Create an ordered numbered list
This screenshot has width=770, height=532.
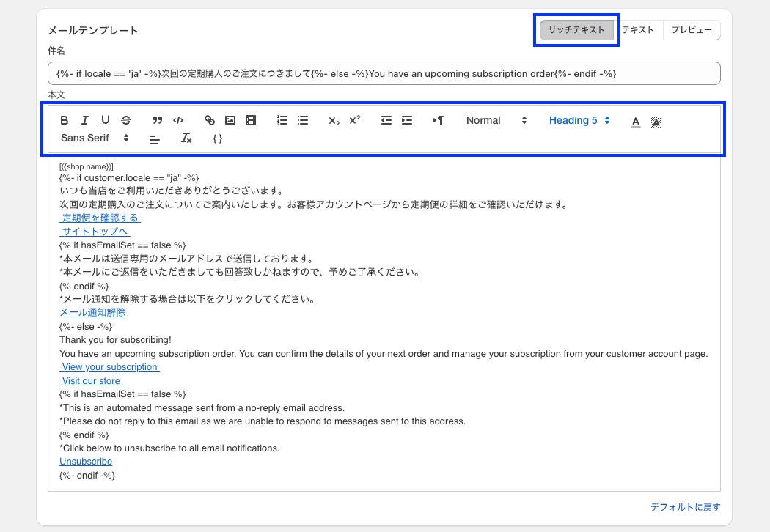click(282, 120)
